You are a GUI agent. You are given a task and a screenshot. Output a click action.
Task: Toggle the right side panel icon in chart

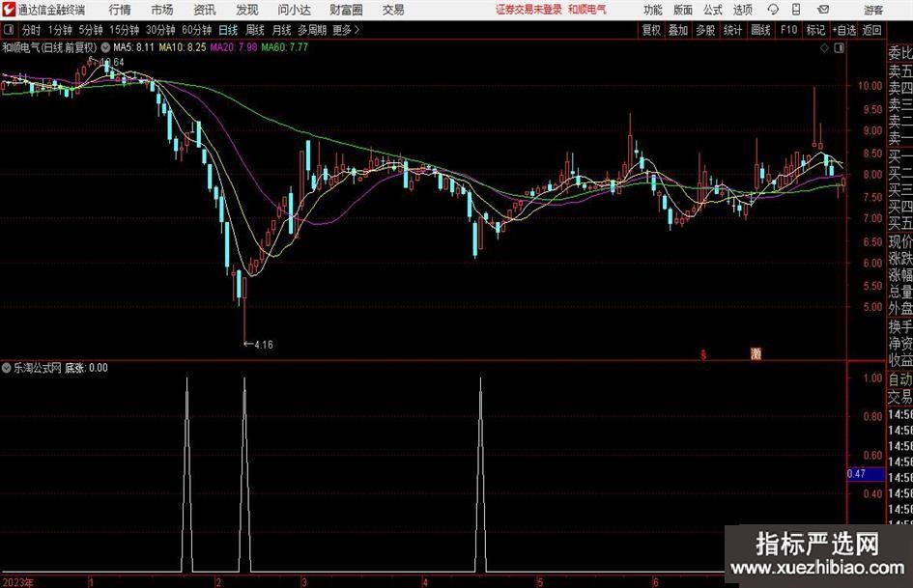click(839, 48)
